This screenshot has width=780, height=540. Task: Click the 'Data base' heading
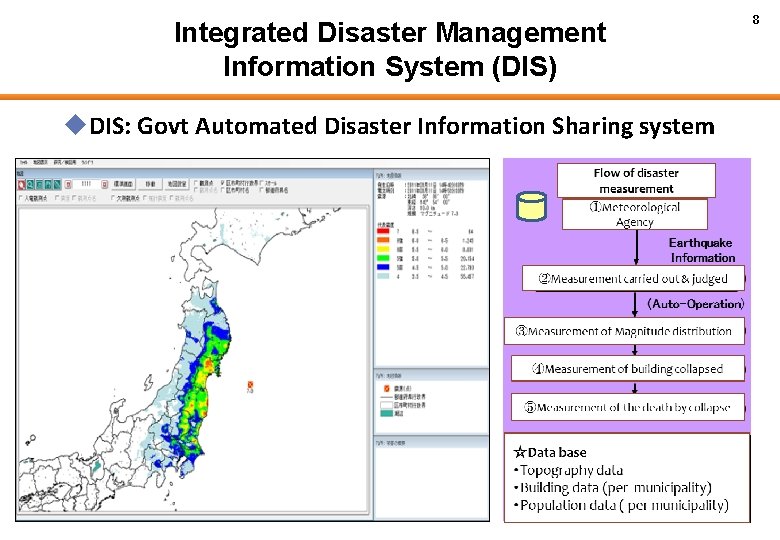(x=550, y=452)
